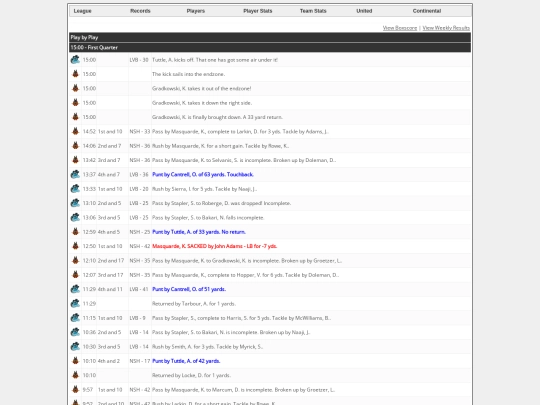The image size is (540, 405).
Task: Click the 'NSH - 33' field position cell
Action: (139, 132)
